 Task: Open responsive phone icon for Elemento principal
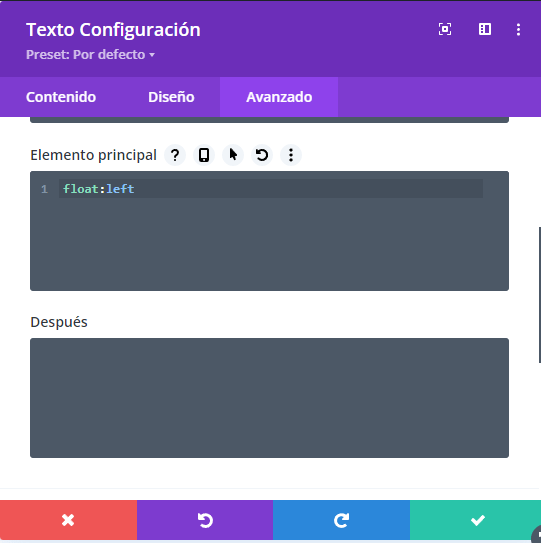click(204, 155)
